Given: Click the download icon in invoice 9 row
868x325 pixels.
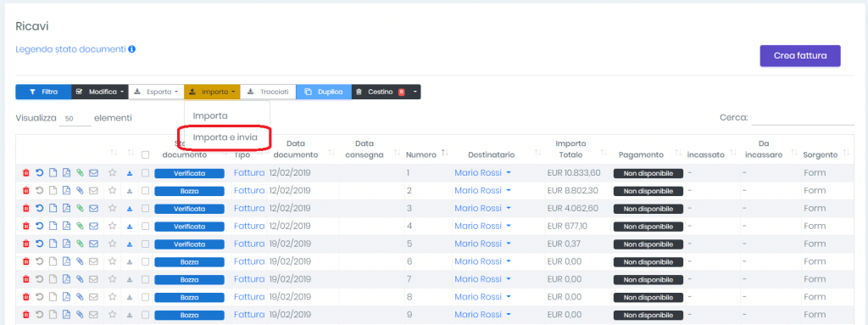Looking at the screenshot, I should 129,315.
